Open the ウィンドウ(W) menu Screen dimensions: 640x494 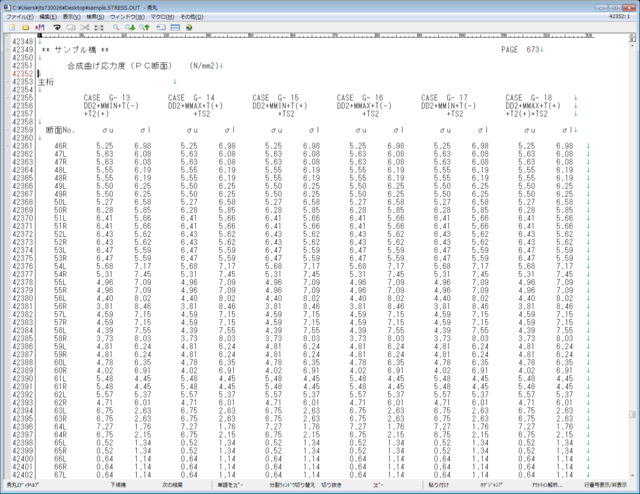click(125, 17)
